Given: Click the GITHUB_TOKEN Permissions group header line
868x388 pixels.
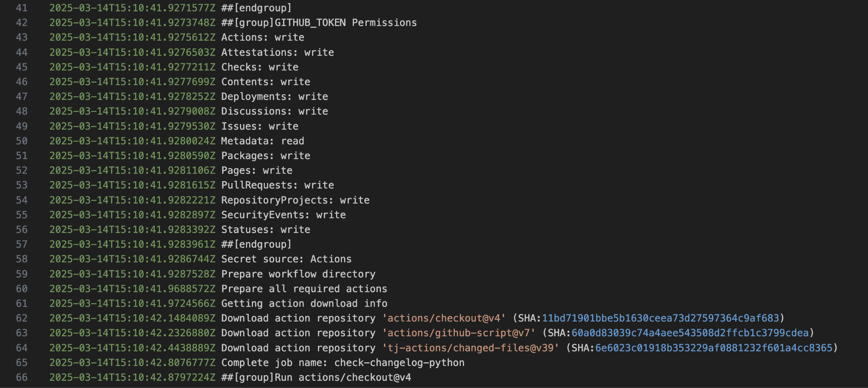Looking at the screenshot, I should tap(319, 23).
